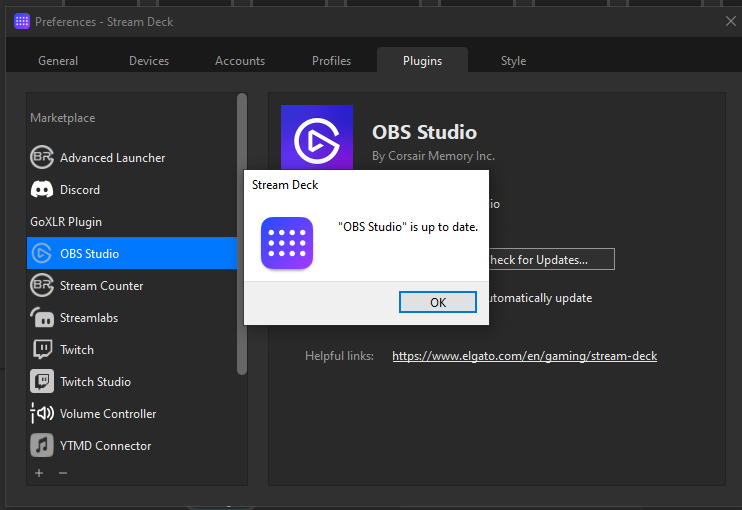Click the OBS Studio heading title
The image size is (742, 510).
coord(424,132)
